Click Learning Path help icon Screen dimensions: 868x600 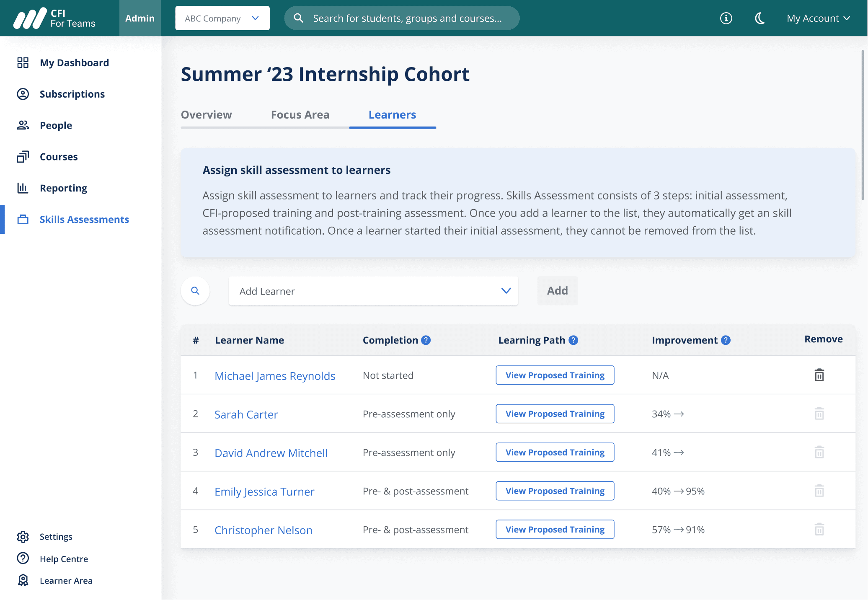pos(573,340)
